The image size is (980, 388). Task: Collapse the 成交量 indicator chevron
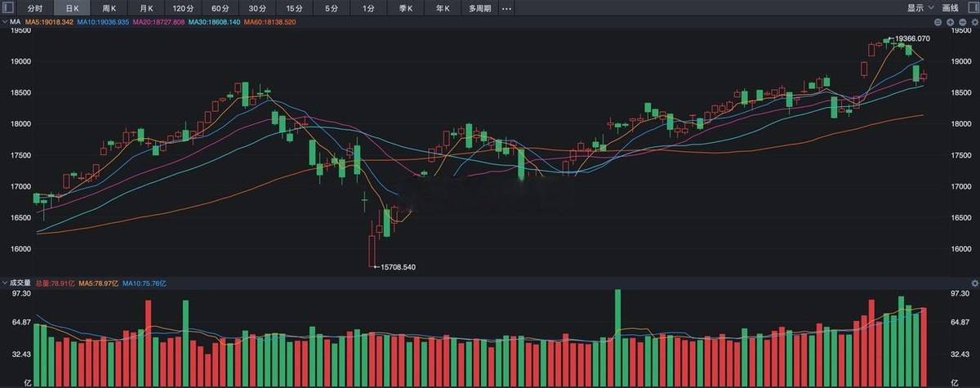tap(5, 283)
